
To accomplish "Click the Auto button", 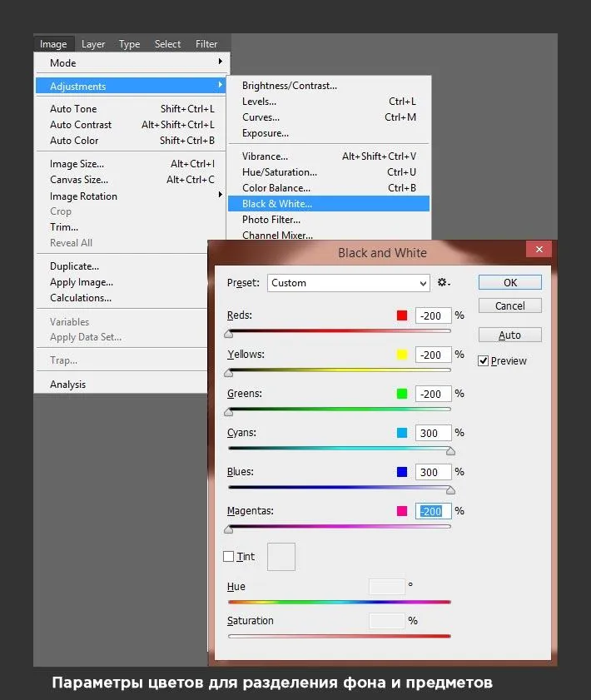I will (x=510, y=335).
